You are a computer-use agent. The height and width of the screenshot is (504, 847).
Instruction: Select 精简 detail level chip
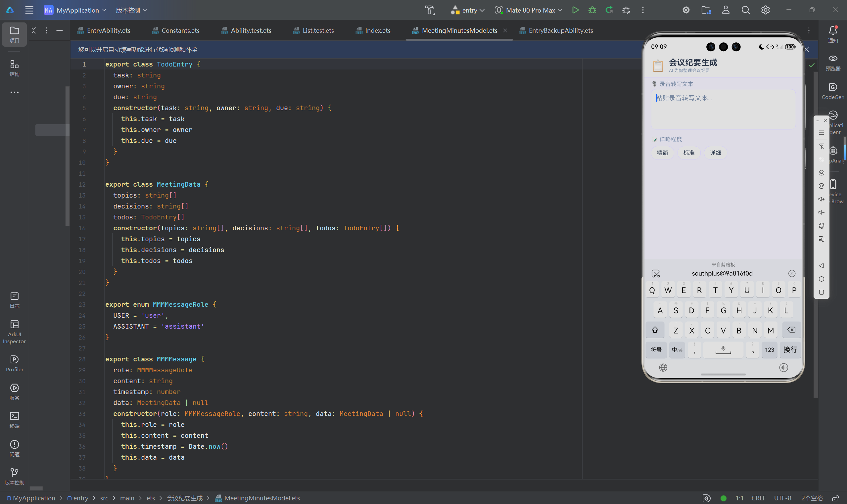(662, 153)
